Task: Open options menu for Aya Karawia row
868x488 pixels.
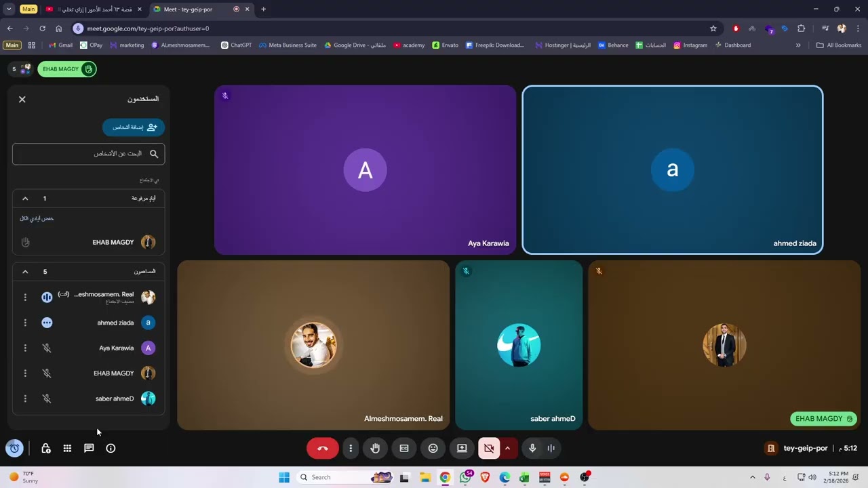Action: click(x=25, y=348)
